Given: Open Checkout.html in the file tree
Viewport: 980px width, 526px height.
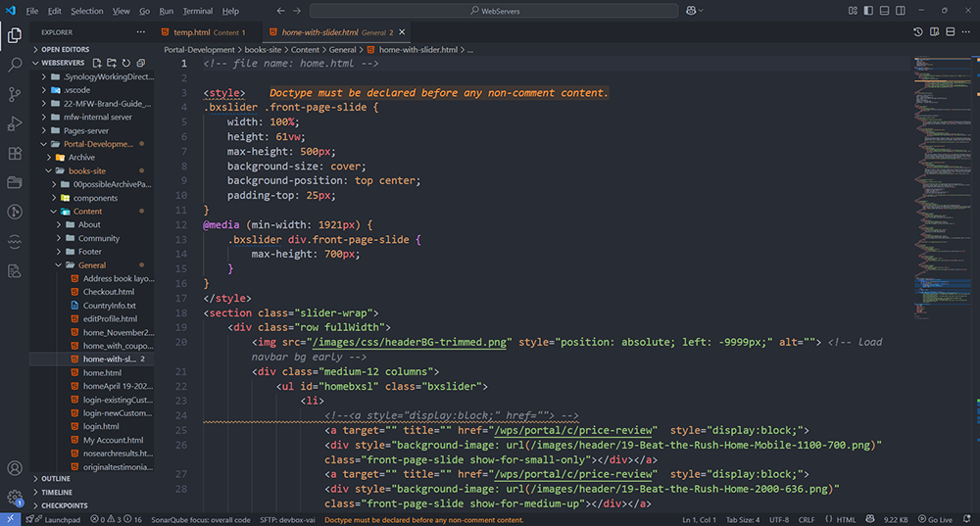Looking at the screenshot, I should point(92,292).
